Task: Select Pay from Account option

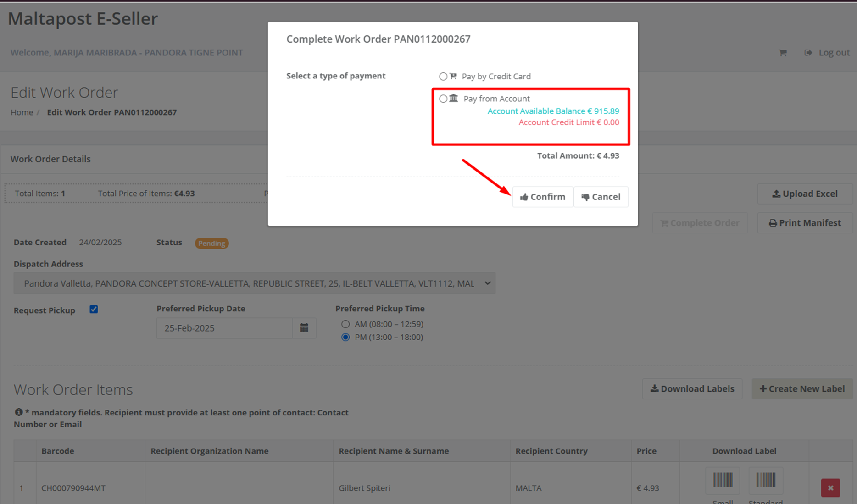Action: point(443,99)
